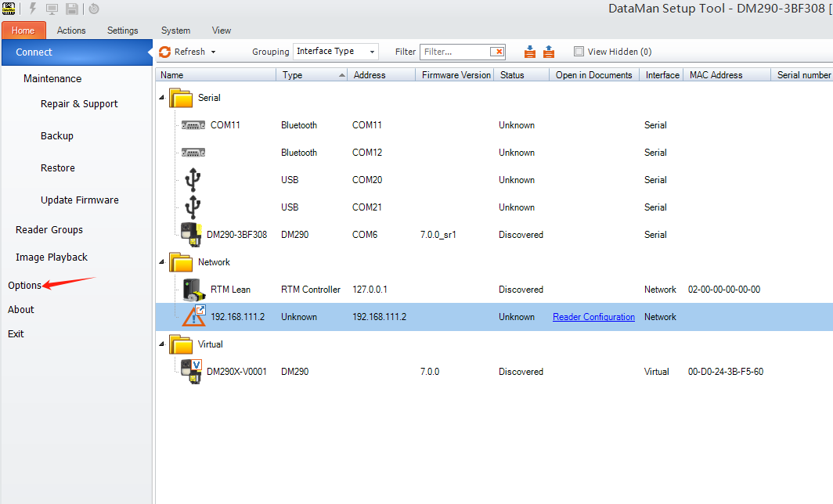833x504 pixels.
Task: Sort by the Interface column header
Action: 662,75
